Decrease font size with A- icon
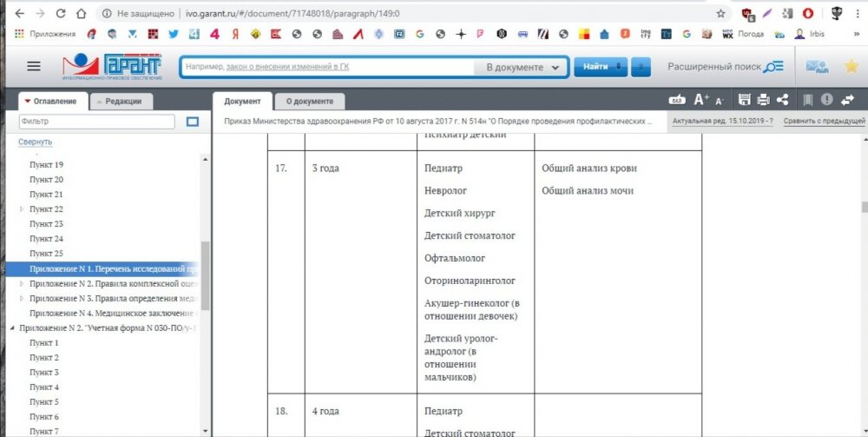868x437 pixels. point(720,101)
